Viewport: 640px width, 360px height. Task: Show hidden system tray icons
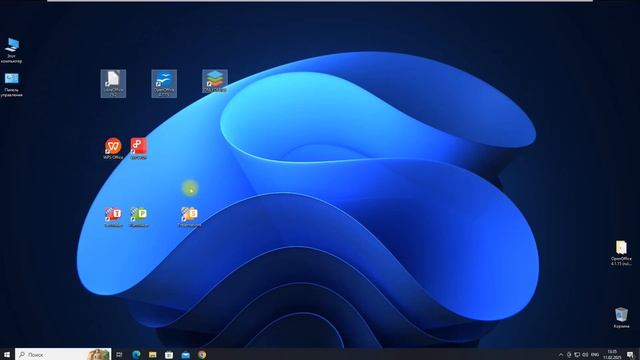[x=561, y=355]
